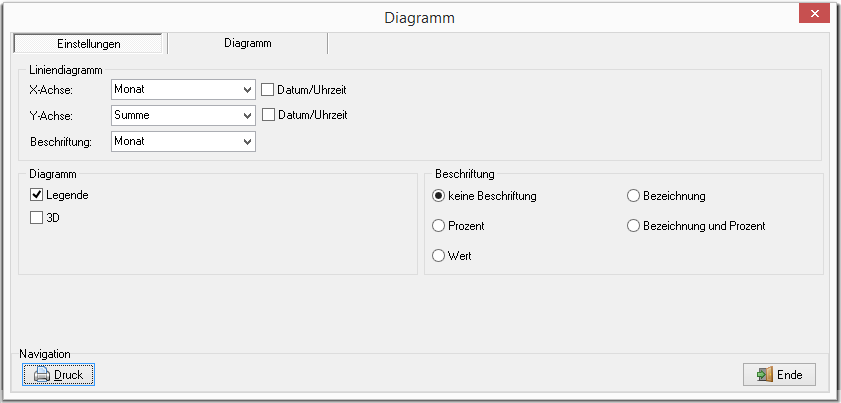This screenshot has height=403, width=841.
Task: Click the Ende button text
Action: coord(790,375)
